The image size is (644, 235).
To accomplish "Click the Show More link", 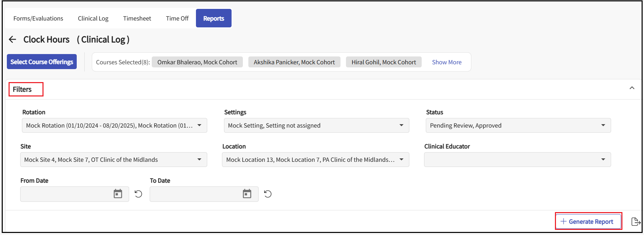I will click(447, 62).
